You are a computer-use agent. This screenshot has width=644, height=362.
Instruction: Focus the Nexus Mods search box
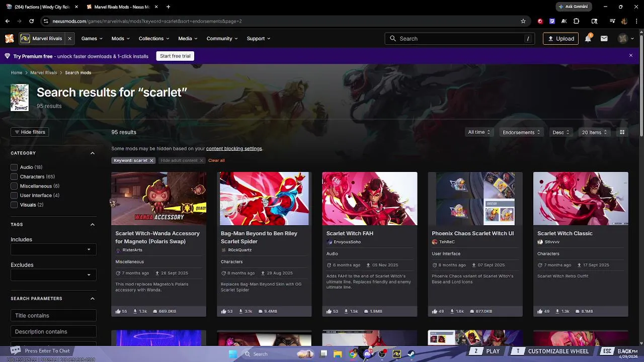pos(461,39)
